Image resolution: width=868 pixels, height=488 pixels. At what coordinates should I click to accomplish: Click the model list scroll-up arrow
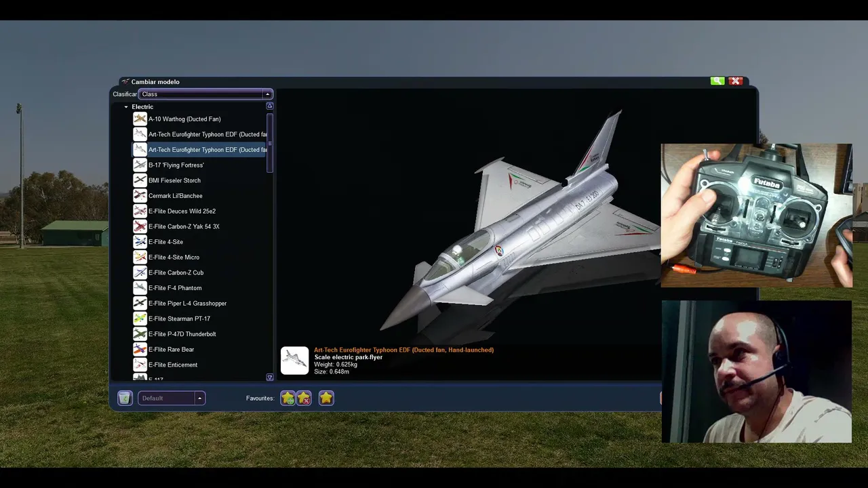[x=270, y=106]
